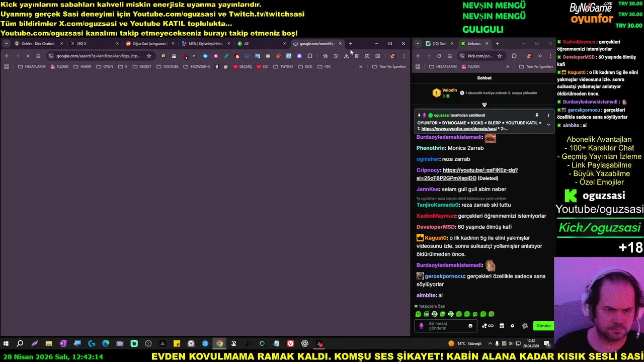The image size is (644, 362).
Task: Open the pinned message options menu
Action: click(548, 115)
